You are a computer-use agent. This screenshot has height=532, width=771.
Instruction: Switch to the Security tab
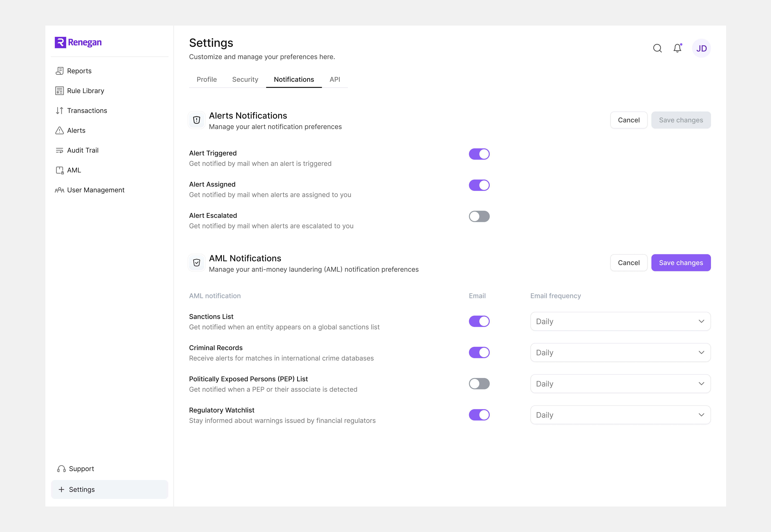(x=245, y=79)
